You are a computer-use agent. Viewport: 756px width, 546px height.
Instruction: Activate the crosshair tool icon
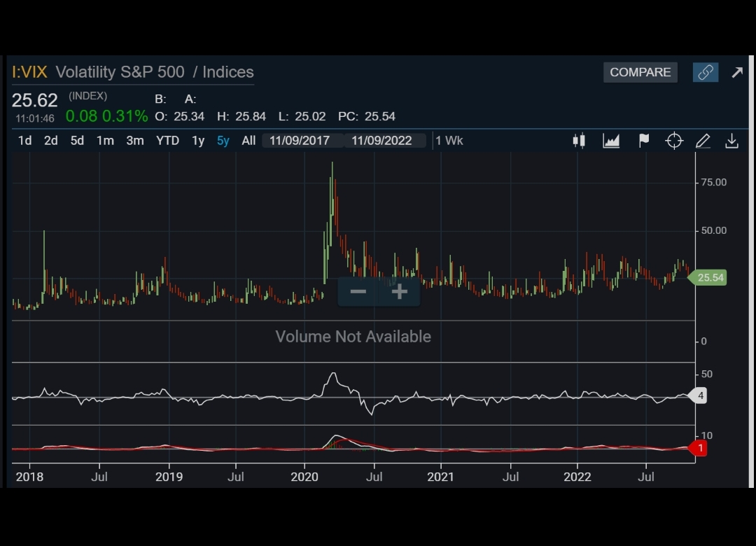tap(674, 141)
